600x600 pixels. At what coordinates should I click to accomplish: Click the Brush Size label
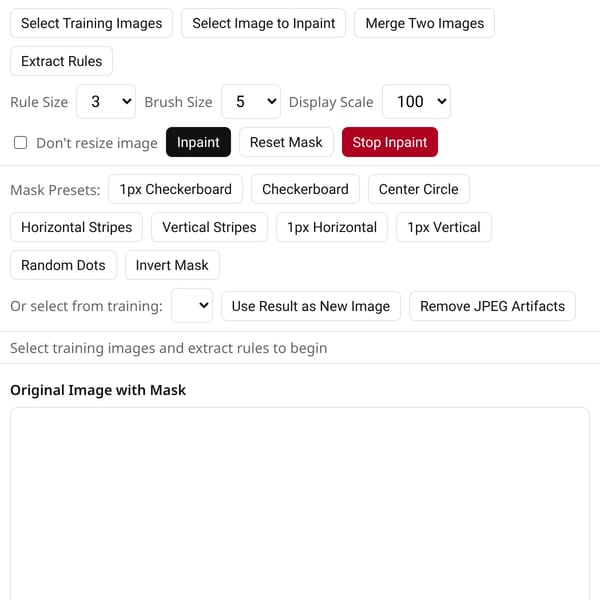pyautogui.click(x=178, y=102)
